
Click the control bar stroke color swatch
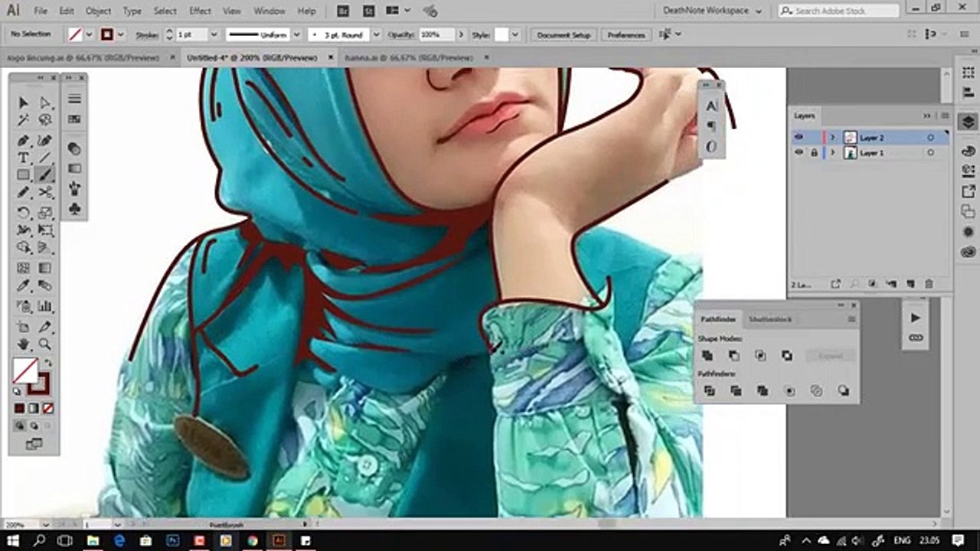107,34
